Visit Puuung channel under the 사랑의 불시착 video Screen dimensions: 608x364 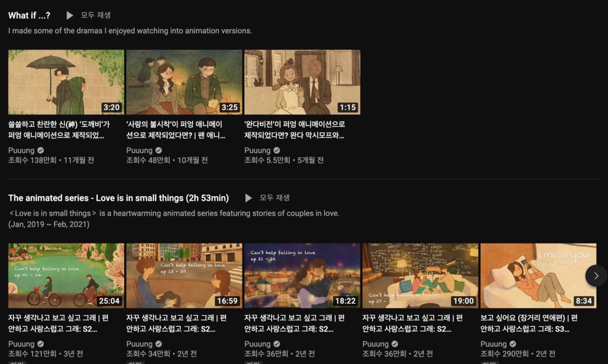(139, 150)
